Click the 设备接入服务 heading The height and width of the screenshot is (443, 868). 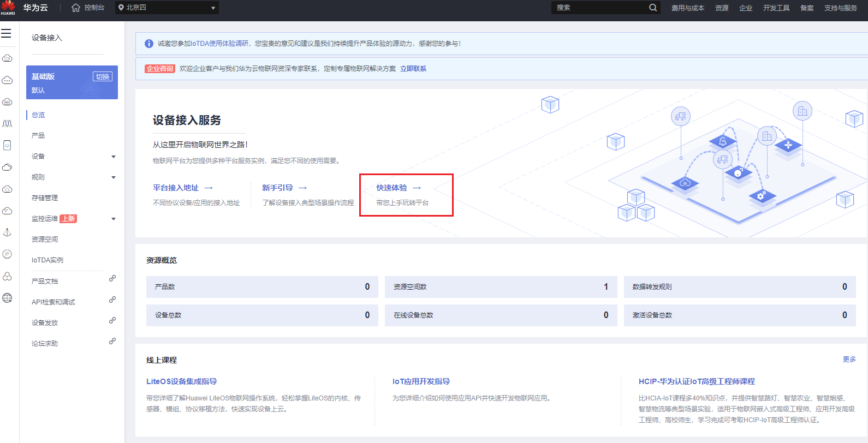tap(187, 120)
